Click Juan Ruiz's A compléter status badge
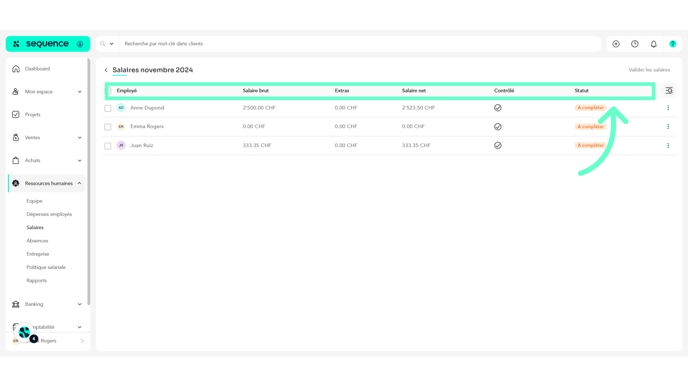Viewport: 688px width, 387px height. tap(591, 145)
